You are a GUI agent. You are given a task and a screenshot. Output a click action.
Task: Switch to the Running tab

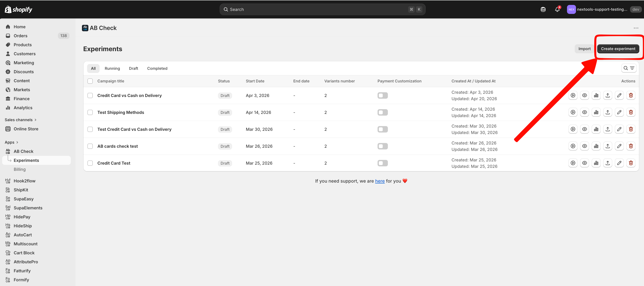click(x=112, y=68)
